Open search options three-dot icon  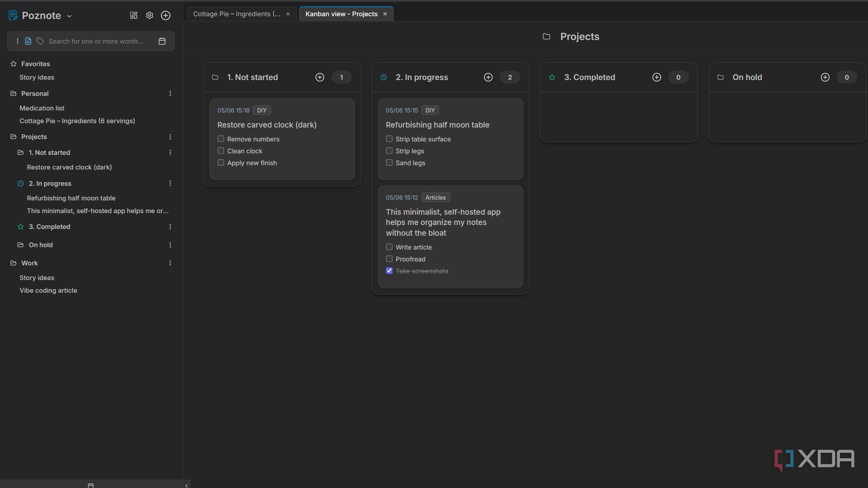point(17,41)
